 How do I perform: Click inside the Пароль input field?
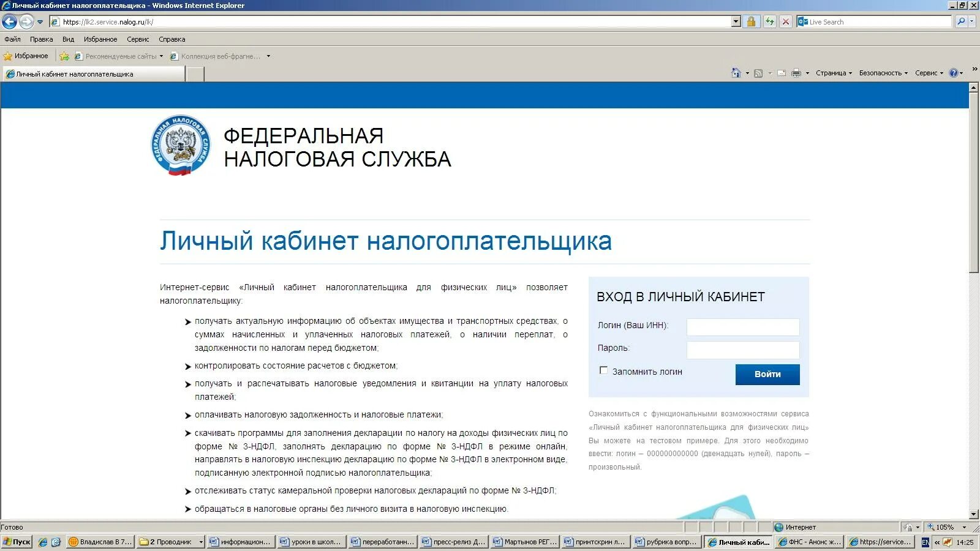coord(742,350)
